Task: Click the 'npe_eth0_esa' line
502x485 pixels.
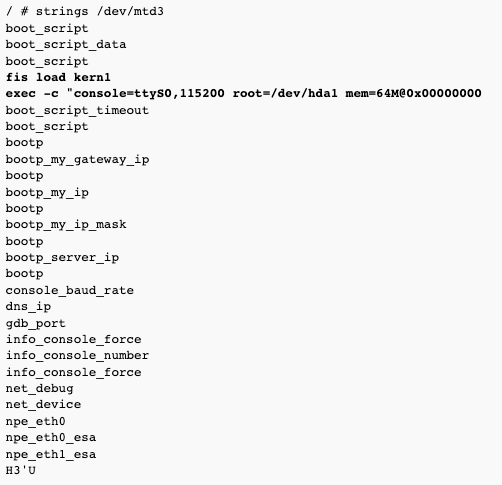Action: (51, 438)
